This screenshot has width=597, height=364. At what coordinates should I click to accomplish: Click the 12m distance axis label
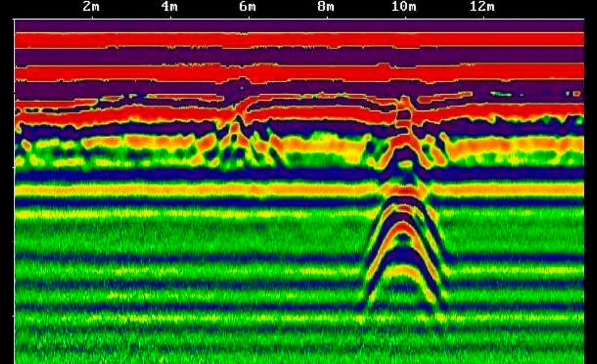click(x=482, y=7)
